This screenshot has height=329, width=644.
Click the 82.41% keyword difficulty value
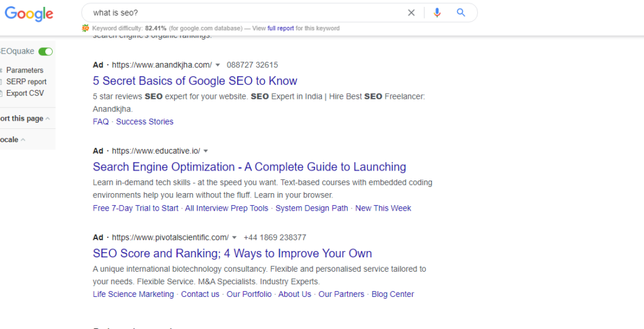(156, 28)
